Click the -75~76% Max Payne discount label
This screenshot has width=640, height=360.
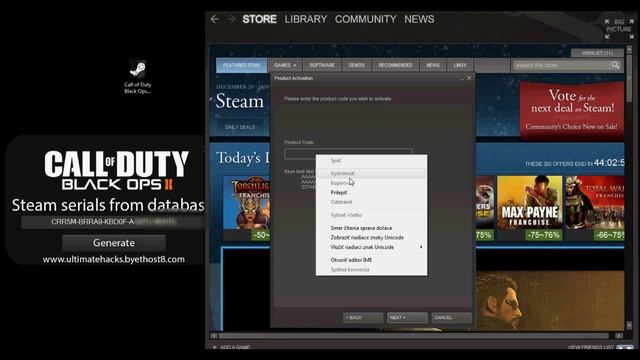point(544,235)
